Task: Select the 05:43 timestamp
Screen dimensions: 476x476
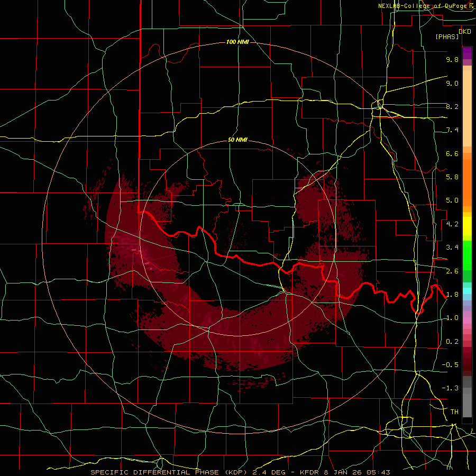Action: pos(378,472)
